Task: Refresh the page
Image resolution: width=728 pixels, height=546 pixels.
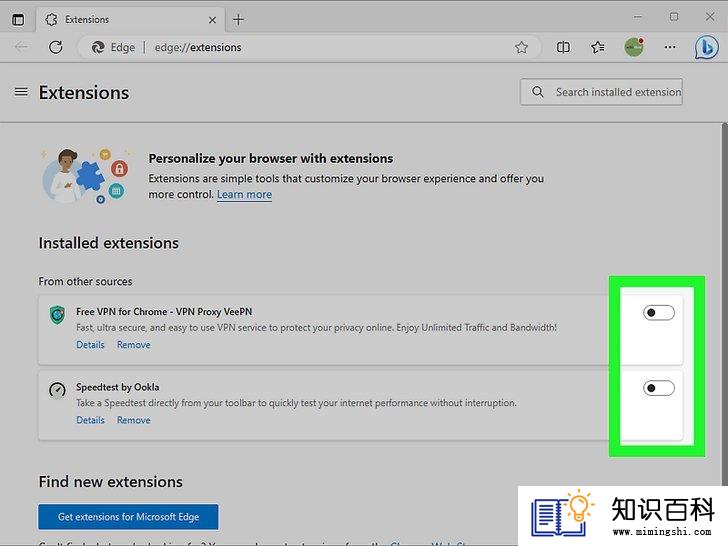Action: click(x=56, y=47)
